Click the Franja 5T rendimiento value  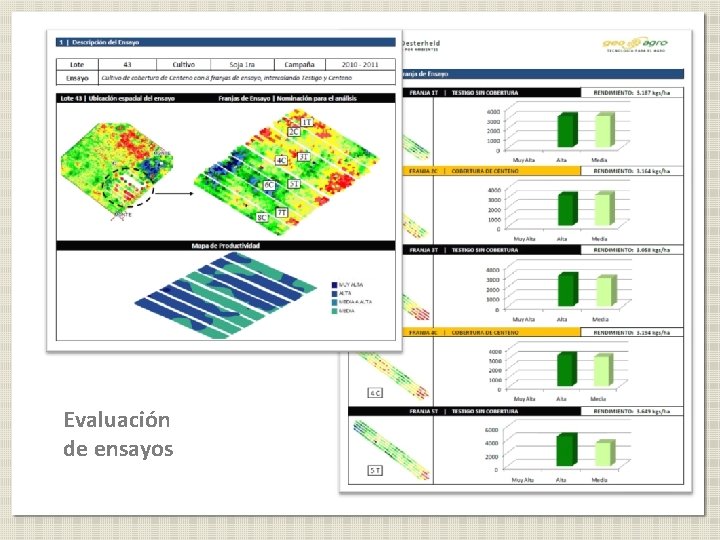(631, 411)
